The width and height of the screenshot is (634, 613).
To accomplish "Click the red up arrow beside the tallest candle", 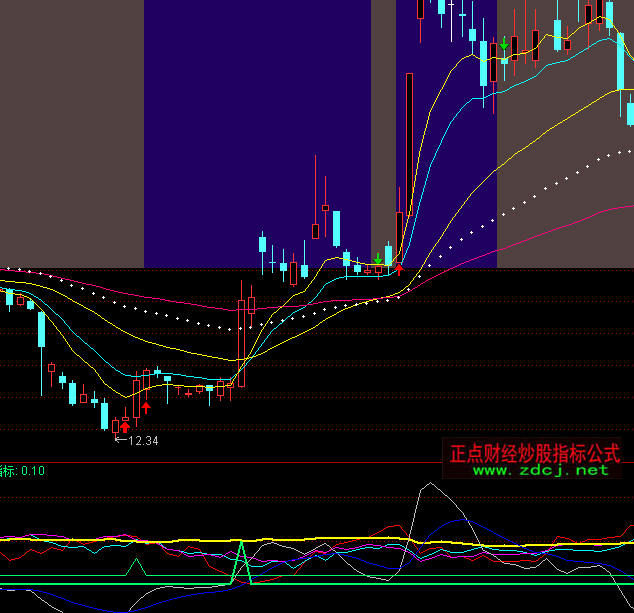I will tap(399, 266).
